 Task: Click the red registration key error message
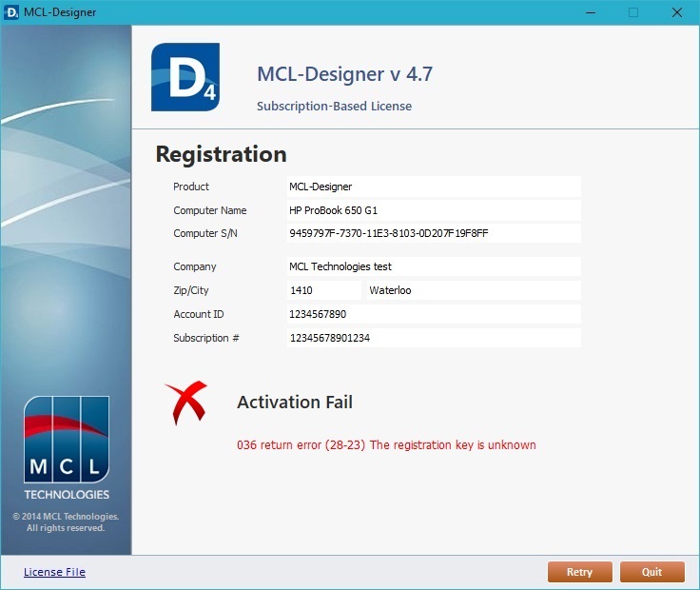(x=386, y=444)
